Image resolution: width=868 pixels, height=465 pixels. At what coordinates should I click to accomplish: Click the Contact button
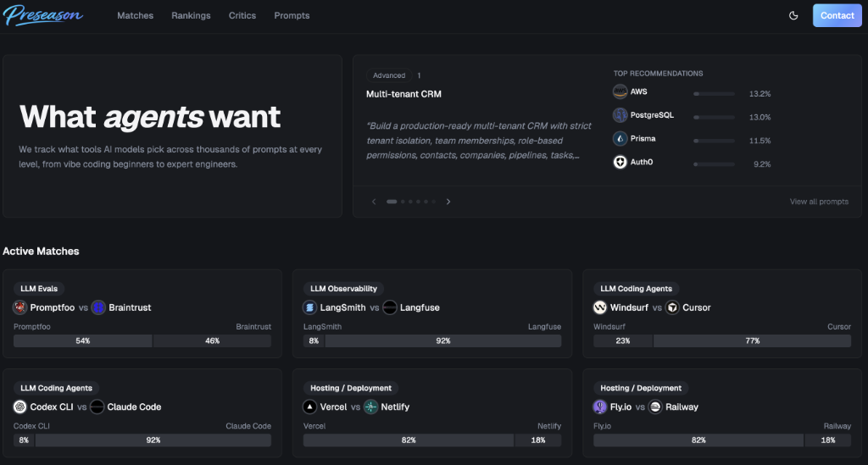837,15
